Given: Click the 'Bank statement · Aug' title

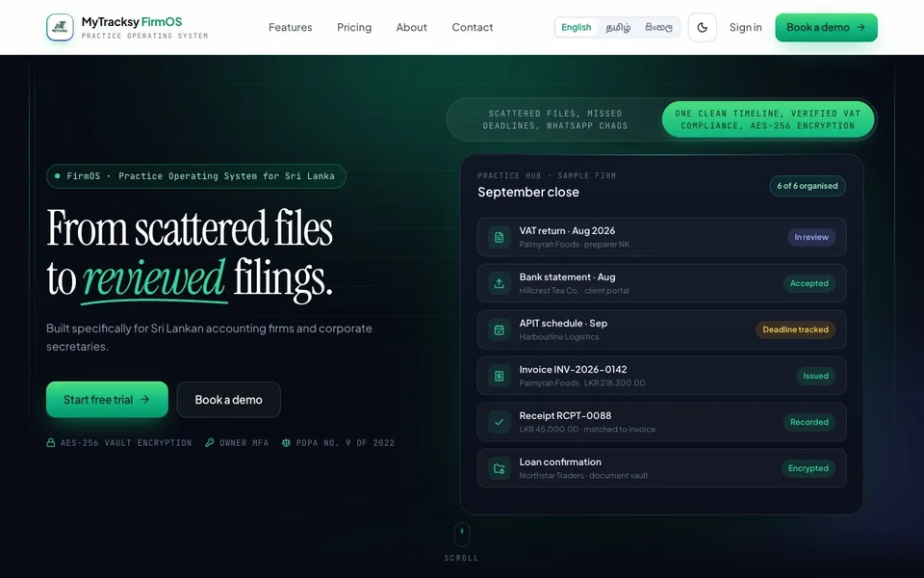Looking at the screenshot, I should pos(567,276).
